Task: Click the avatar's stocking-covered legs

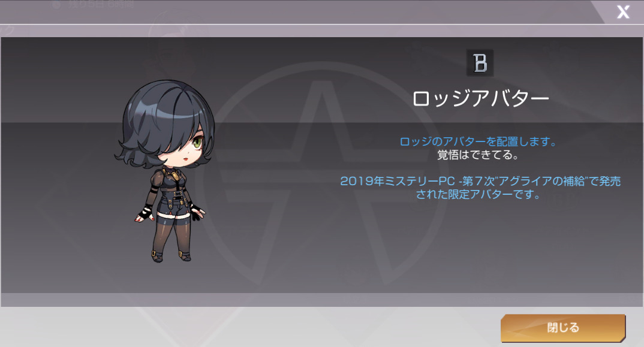Action: tap(171, 236)
